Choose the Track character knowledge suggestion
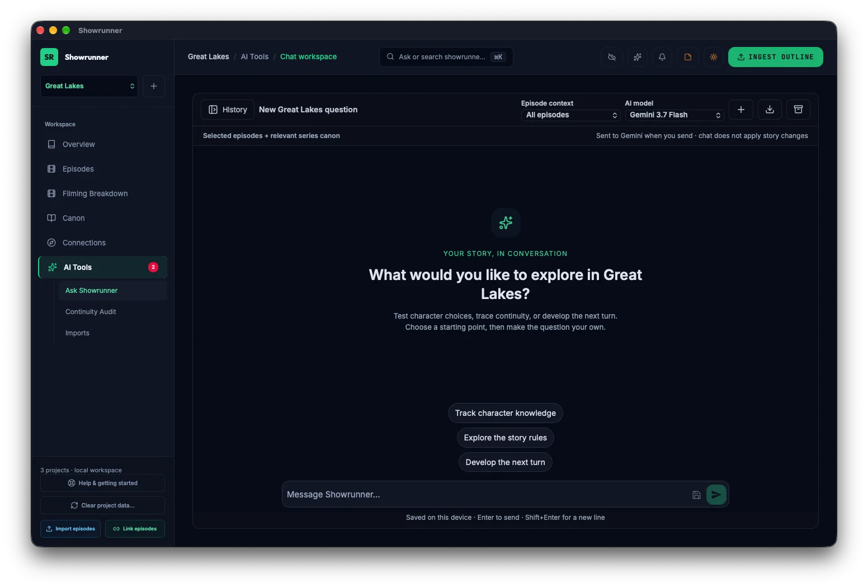 pos(506,413)
